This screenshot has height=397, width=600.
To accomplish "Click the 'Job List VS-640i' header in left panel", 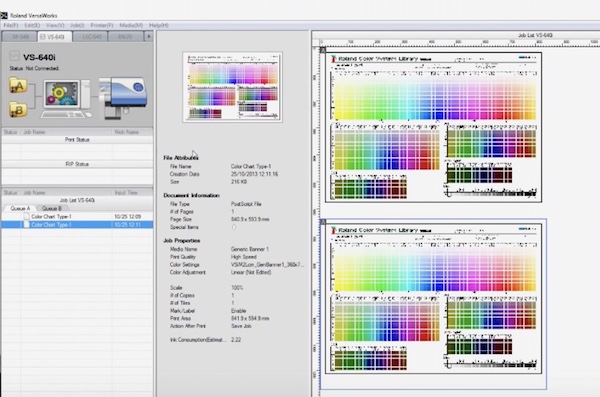I will coord(77,200).
